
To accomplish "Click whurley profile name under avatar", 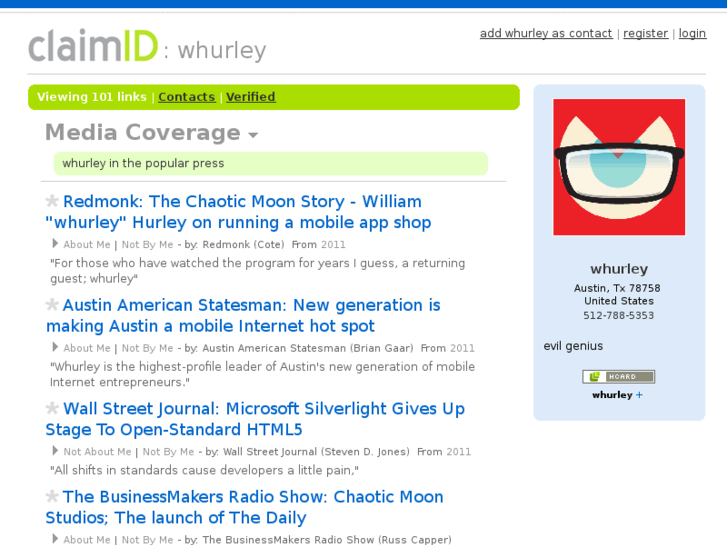I will tap(619, 269).
